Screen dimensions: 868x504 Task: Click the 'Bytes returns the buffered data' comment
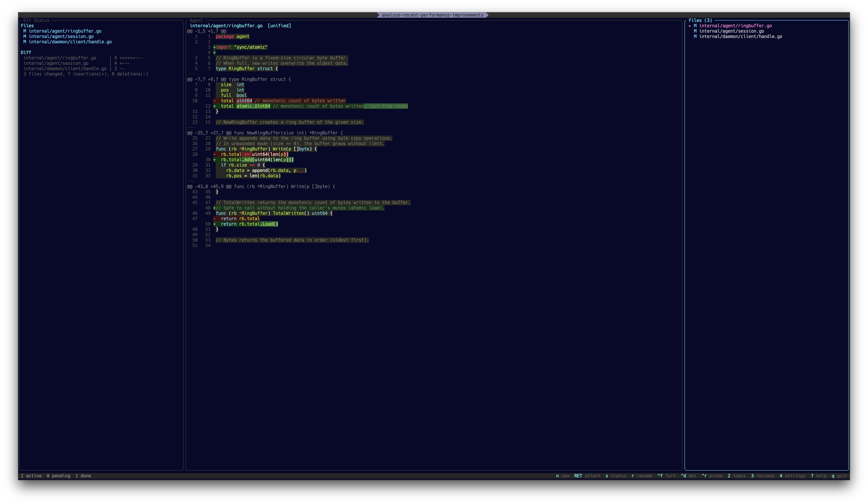292,240
